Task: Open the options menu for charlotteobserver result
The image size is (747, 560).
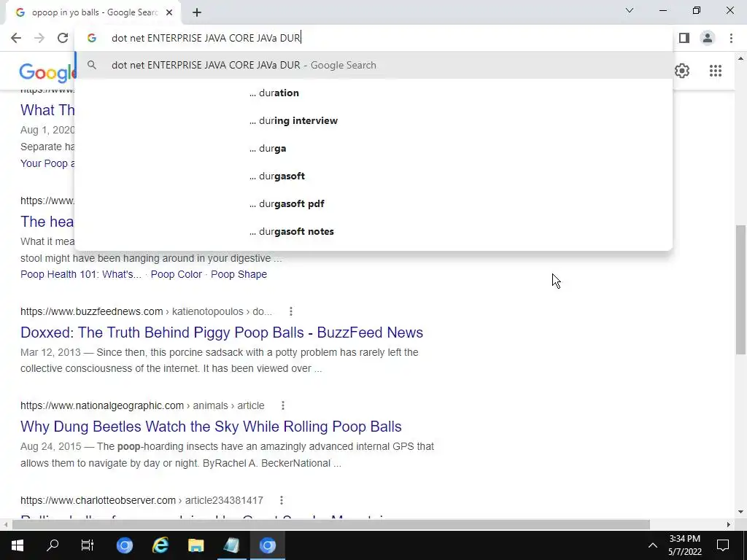Action: (282, 500)
